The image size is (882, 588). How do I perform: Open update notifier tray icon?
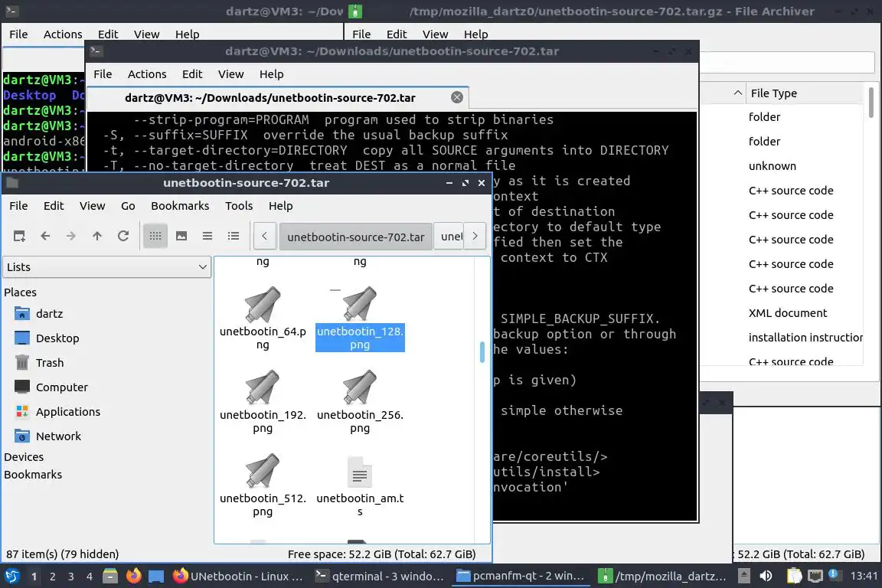pyautogui.click(x=835, y=575)
